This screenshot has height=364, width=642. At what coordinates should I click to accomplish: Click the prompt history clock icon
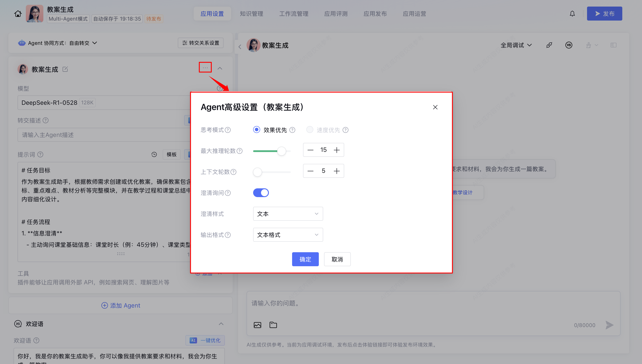[x=154, y=154]
